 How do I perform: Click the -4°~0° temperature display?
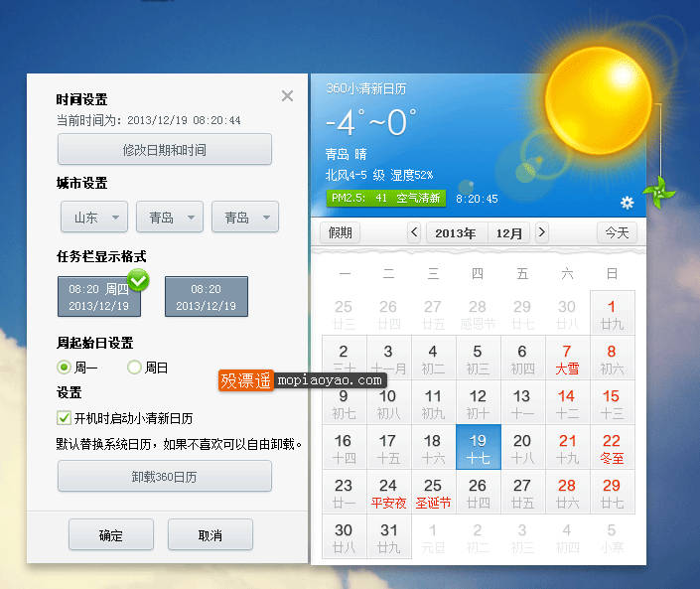tap(371, 122)
